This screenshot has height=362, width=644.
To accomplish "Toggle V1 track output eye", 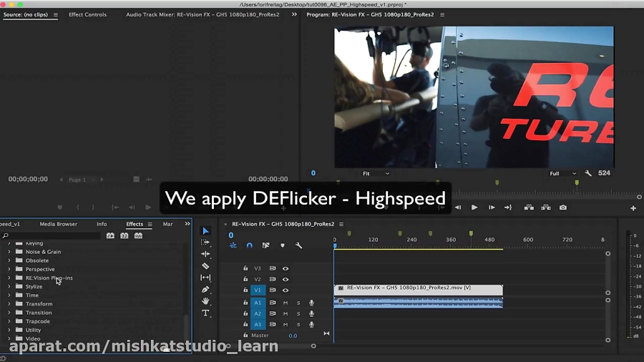I will (x=286, y=290).
